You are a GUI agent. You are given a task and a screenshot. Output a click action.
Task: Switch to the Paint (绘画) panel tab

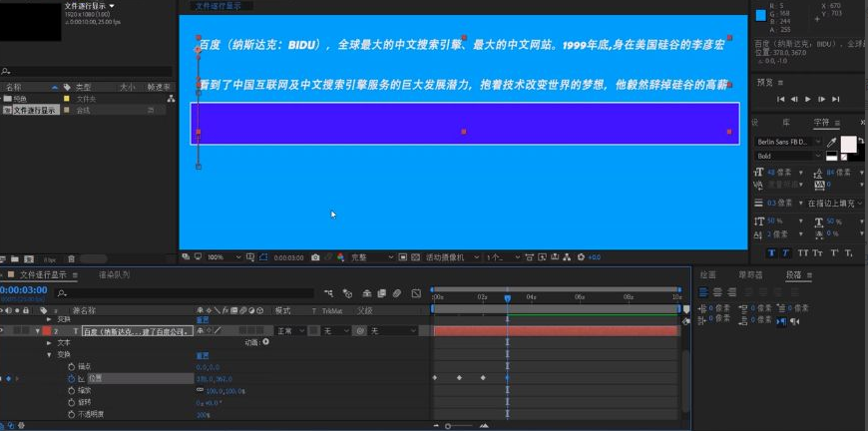click(707, 274)
